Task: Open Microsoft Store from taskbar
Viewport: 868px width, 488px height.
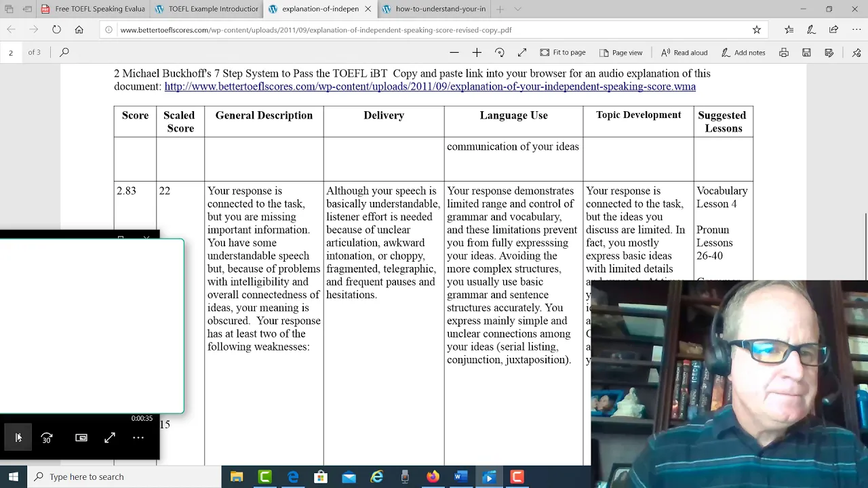Action: point(321,477)
